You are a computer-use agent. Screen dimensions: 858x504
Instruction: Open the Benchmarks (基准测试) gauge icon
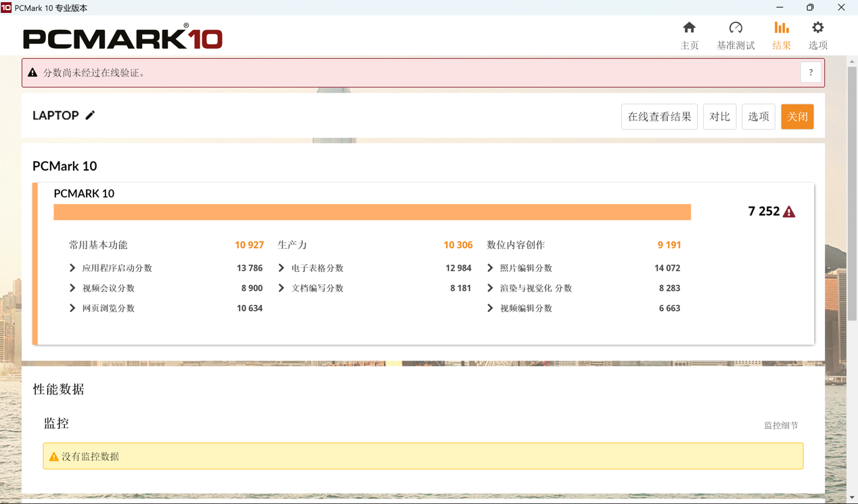[x=736, y=28]
